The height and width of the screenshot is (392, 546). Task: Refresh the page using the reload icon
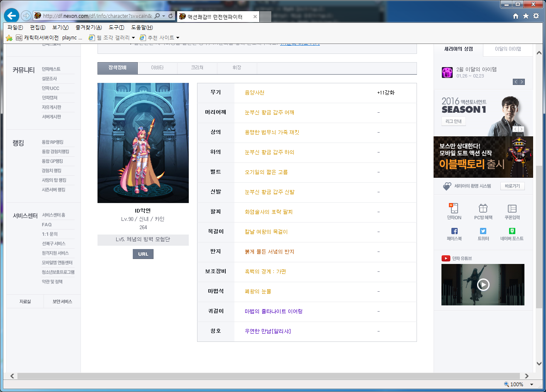click(171, 16)
